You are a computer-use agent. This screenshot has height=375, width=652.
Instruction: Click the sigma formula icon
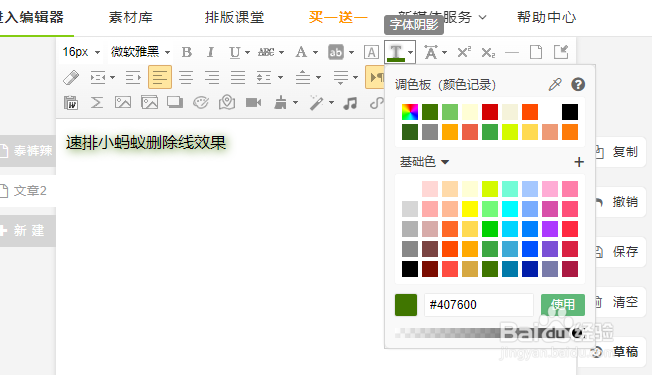pos(97,103)
